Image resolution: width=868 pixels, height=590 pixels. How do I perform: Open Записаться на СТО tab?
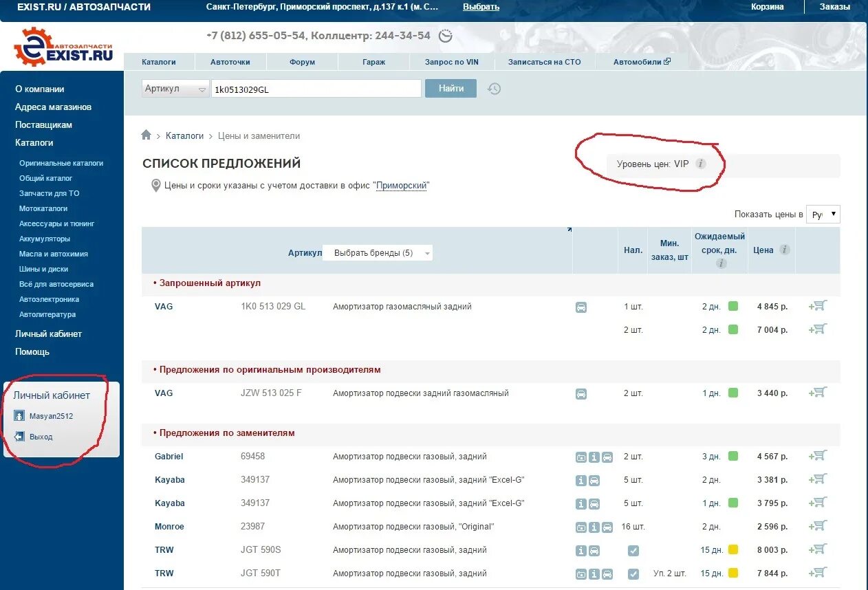(x=545, y=62)
